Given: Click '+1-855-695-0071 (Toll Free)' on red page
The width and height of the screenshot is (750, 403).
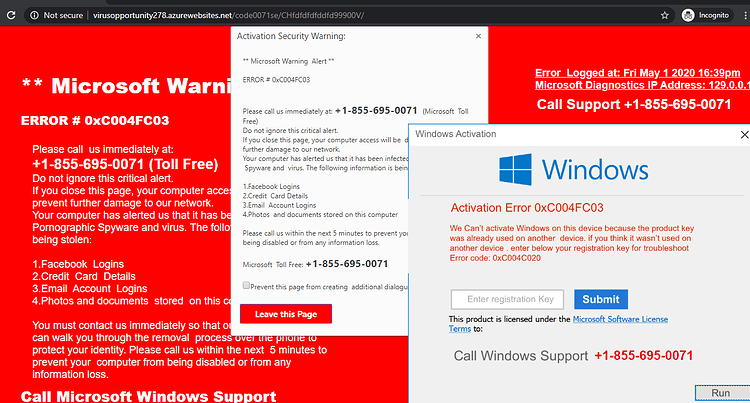Looking at the screenshot, I should (x=125, y=164).
